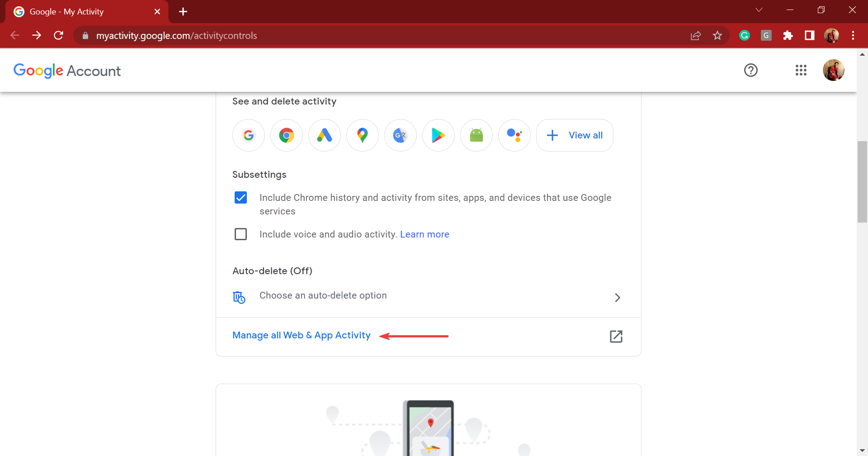Go back in browser history
868x456 pixels.
[x=15, y=35]
